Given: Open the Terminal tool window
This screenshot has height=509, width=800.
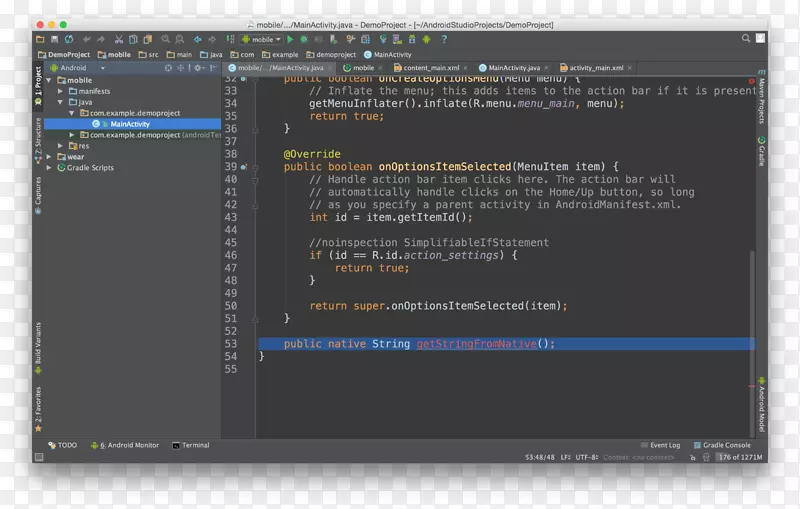Looking at the screenshot, I should 191,445.
